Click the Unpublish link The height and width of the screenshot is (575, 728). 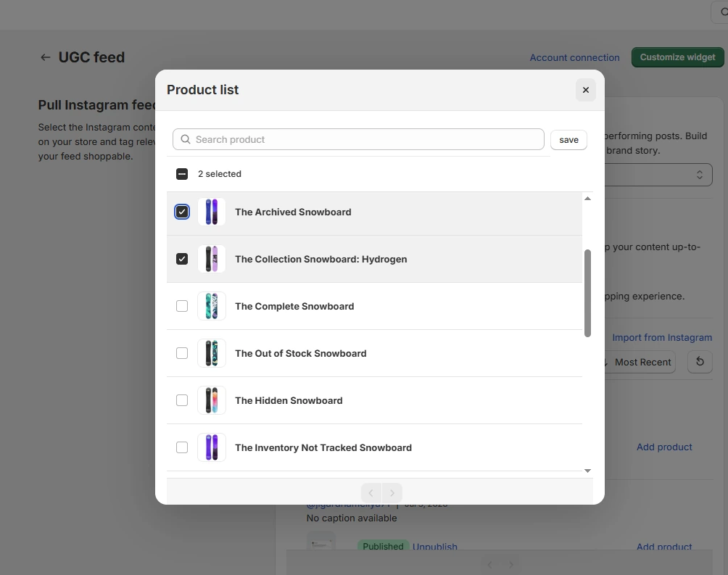click(434, 547)
